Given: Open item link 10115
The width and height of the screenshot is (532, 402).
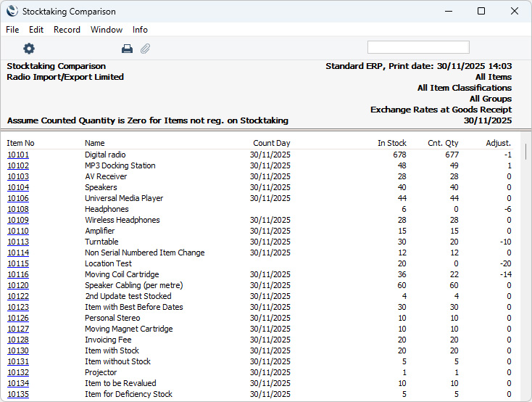Looking at the screenshot, I should coord(18,263).
